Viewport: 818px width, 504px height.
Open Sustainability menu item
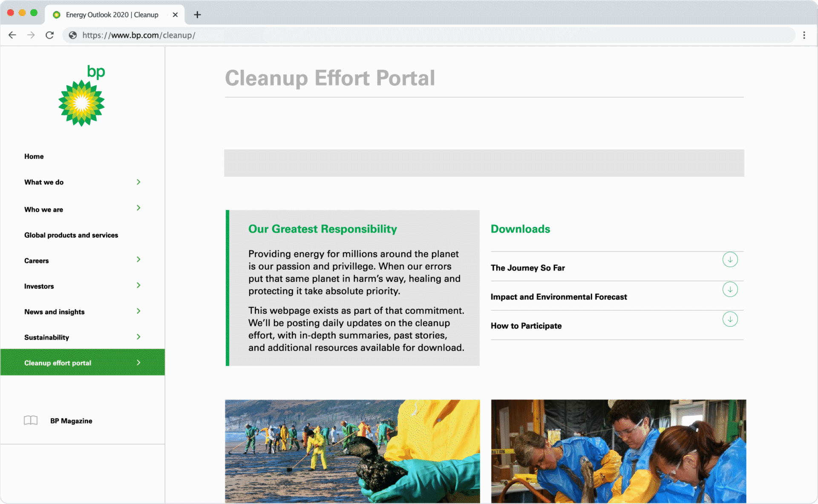tap(47, 337)
